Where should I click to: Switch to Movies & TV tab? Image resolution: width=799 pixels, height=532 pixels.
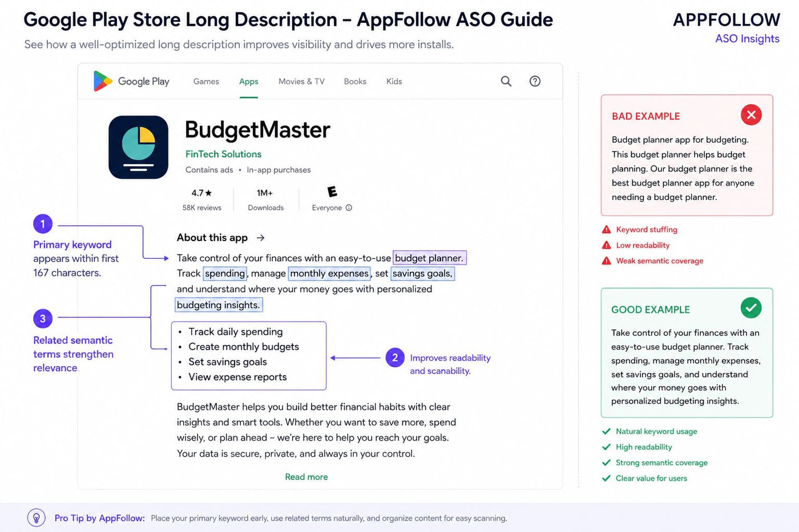pos(301,82)
